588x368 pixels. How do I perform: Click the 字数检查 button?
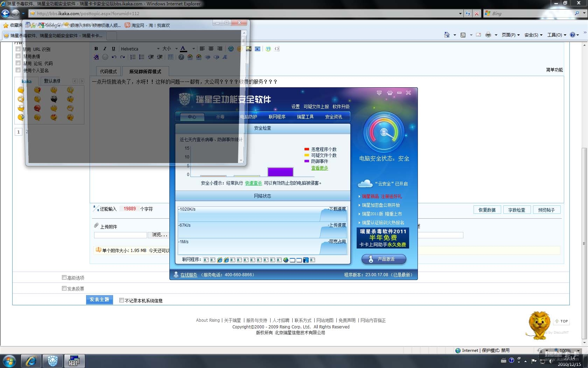click(517, 210)
